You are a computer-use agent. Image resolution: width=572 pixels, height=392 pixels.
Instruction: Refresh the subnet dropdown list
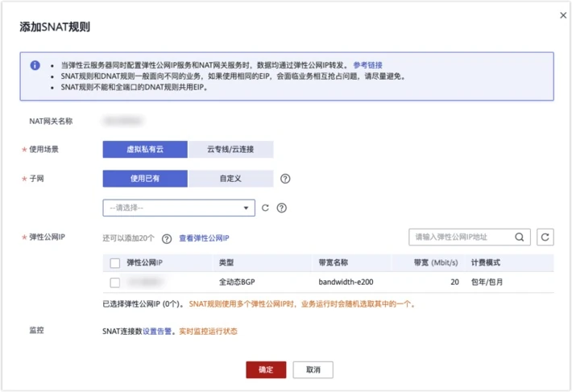pos(265,208)
